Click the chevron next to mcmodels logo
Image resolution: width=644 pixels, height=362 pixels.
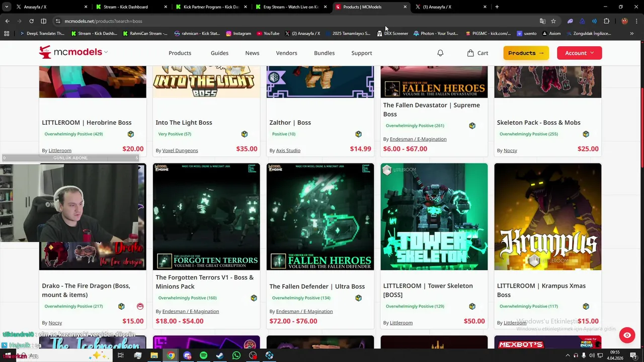coord(106,52)
